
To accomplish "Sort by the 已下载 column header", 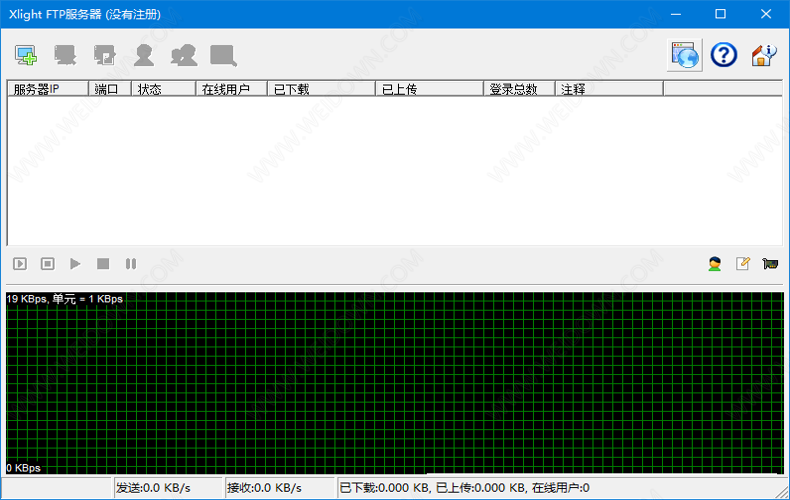I will coord(321,89).
